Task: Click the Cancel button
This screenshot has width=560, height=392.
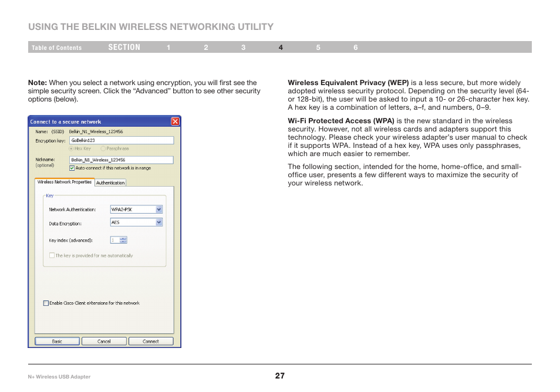Action: 104,342
